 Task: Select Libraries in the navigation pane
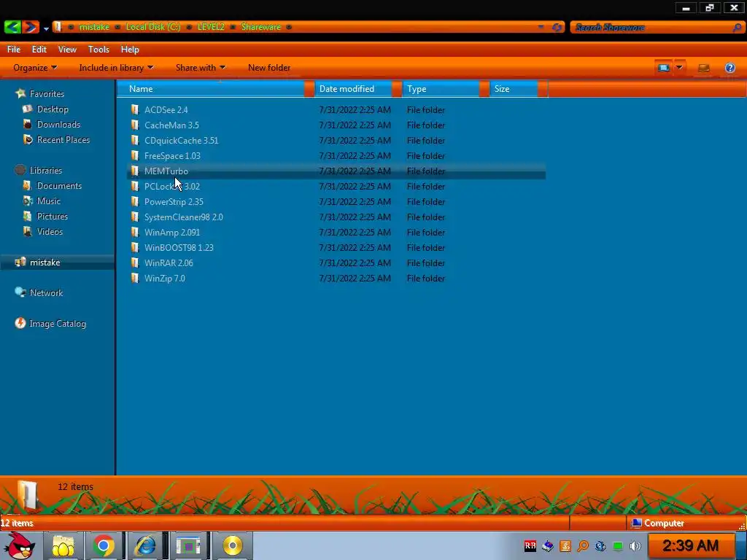pyautogui.click(x=46, y=170)
